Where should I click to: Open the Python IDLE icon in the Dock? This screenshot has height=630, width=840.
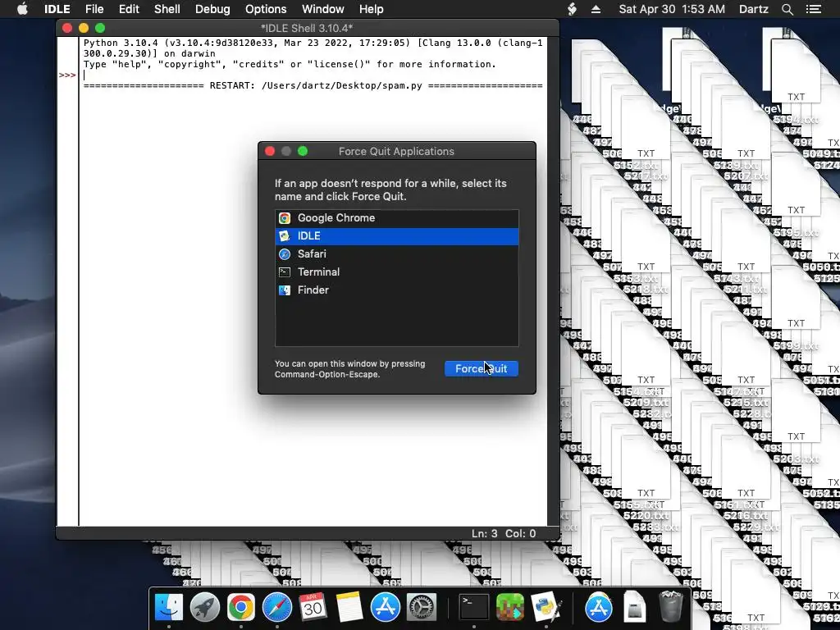coord(546,608)
